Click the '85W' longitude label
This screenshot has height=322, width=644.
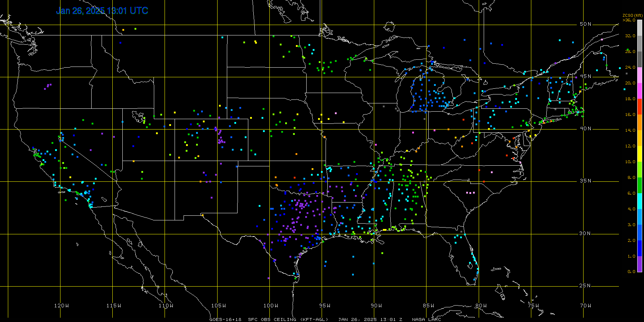click(428, 306)
